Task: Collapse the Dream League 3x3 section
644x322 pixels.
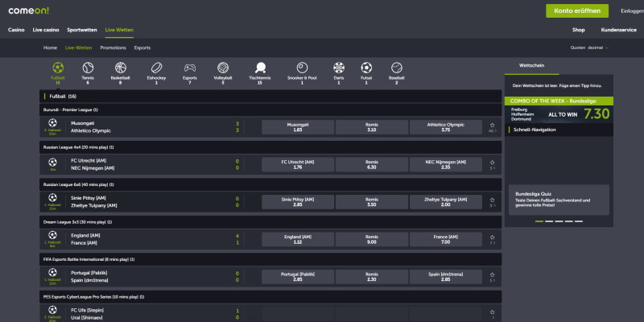Action: click(x=270, y=222)
